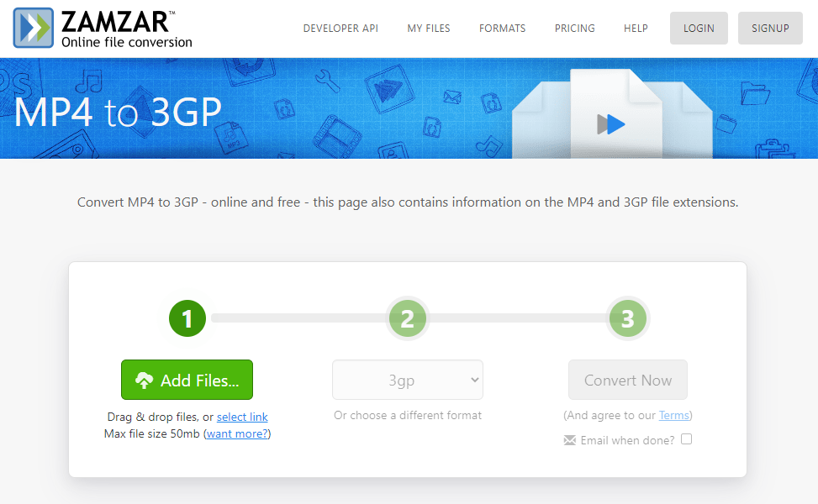Expand the 3gp format dropdown
This screenshot has height=504, width=818.
(408, 381)
